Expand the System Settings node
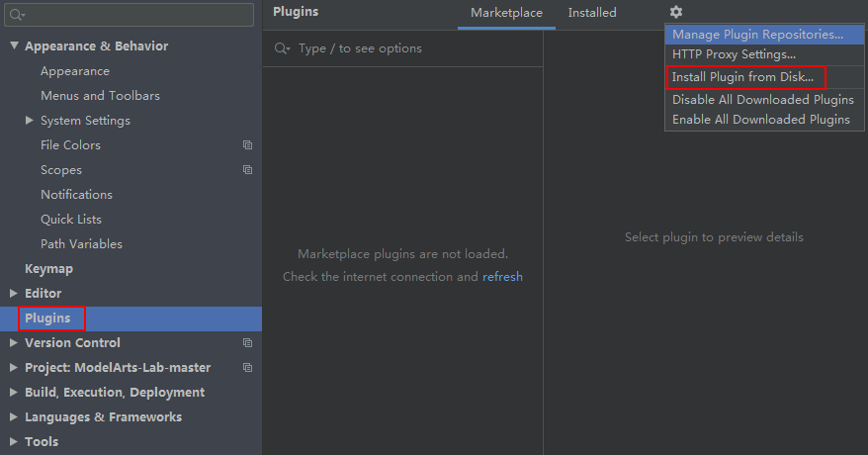The height and width of the screenshot is (455, 868). click(30, 121)
